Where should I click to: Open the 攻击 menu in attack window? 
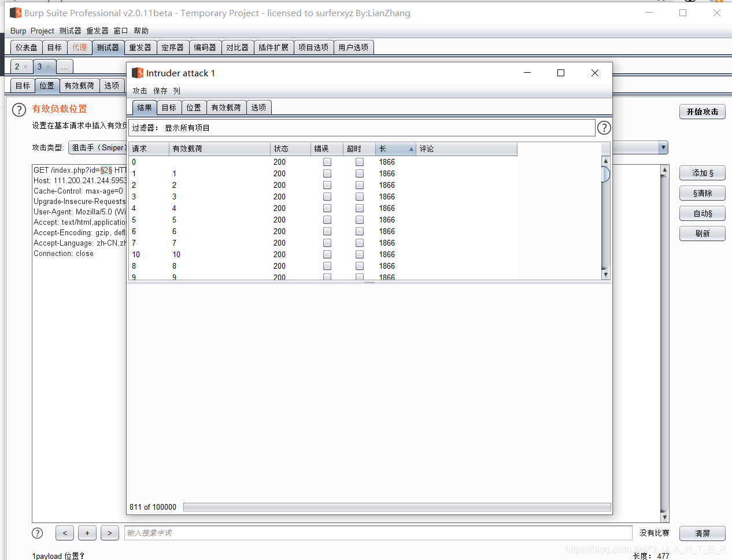tap(140, 91)
